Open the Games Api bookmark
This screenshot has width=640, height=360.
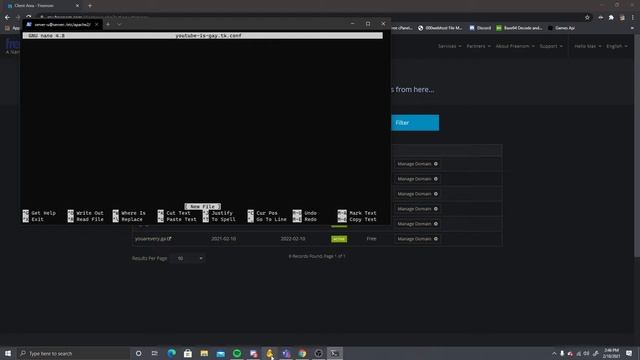(x=561, y=28)
